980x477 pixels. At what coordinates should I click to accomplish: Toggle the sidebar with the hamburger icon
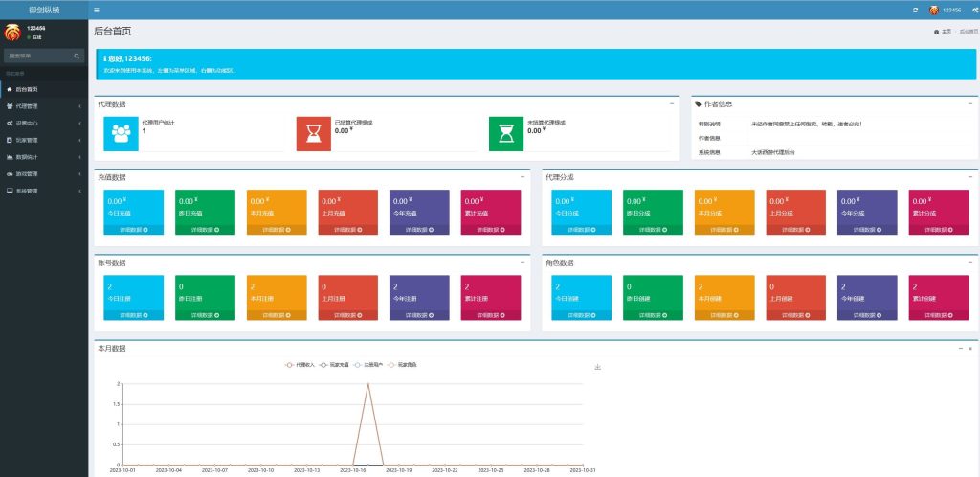[97, 10]
